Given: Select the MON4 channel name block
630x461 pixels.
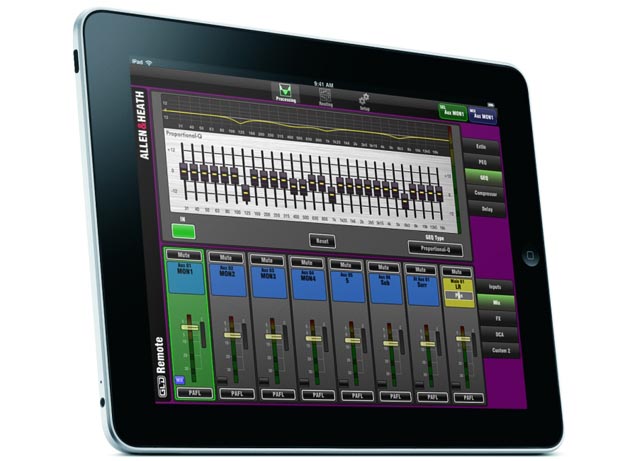Looking at the screenshot, I should coord(309,285).
